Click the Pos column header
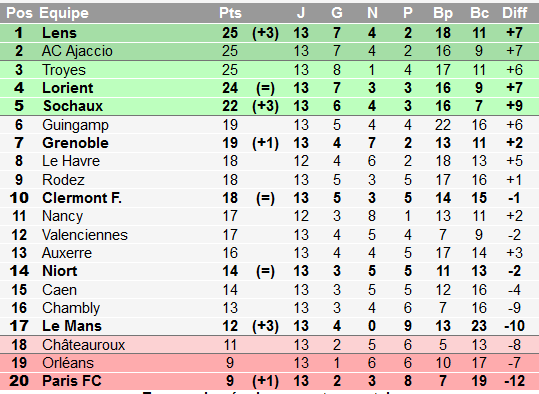 pos(19,13)
